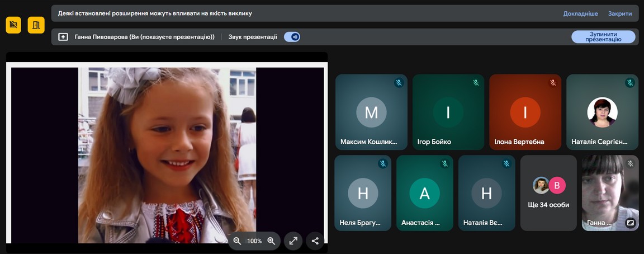Dismiss the warning banner with Закрити
This screenshot has height=254, width=644.
coord(620,13)
